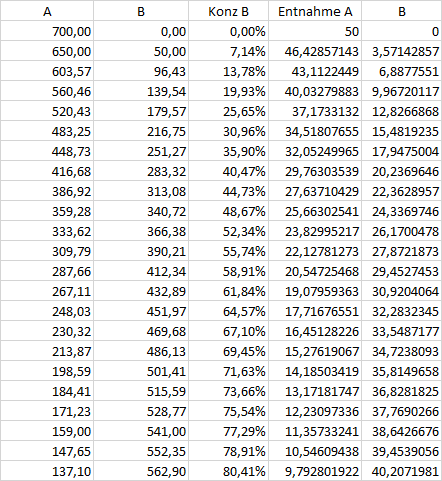Click the cell containing 20,54725468
The image size is (442, 481).
pos(315,271)
